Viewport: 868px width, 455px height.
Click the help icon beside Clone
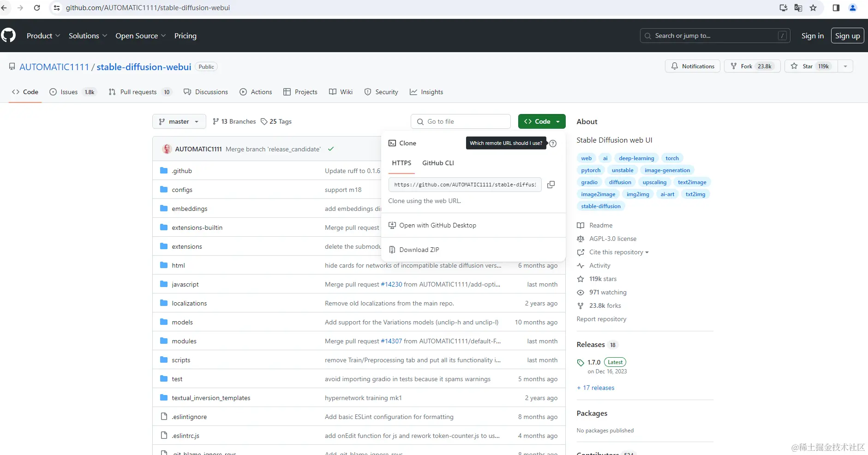[553, 144]
